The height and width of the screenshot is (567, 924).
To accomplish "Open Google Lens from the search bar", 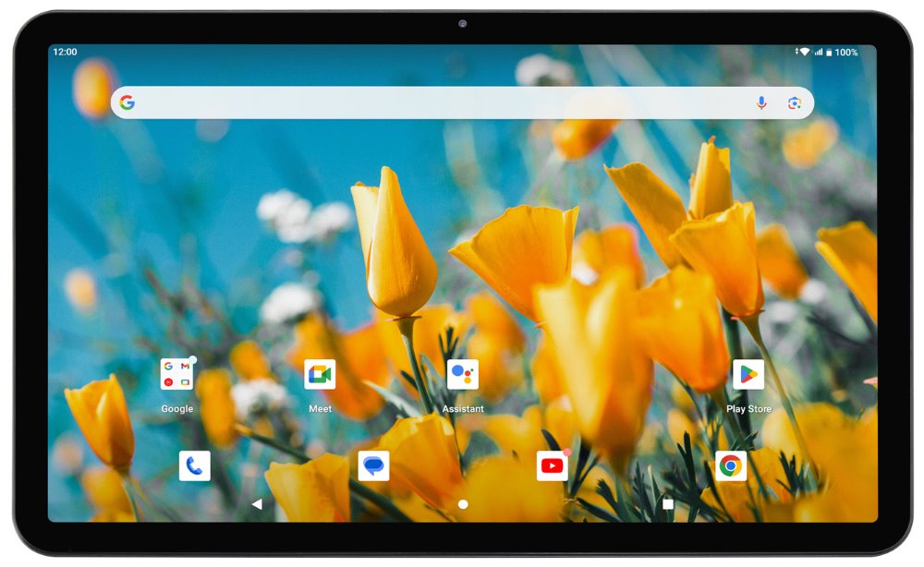I will tap(793, 103).
